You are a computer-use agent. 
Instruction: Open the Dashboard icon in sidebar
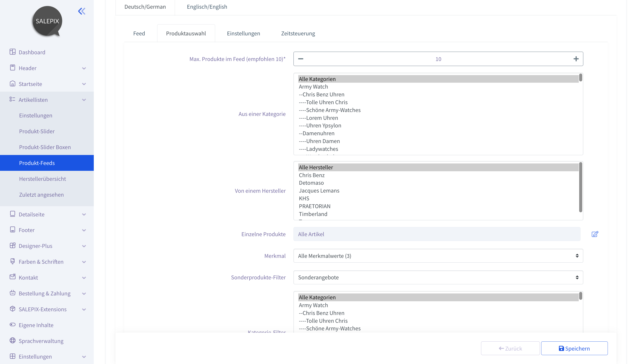tap(13, 52)
